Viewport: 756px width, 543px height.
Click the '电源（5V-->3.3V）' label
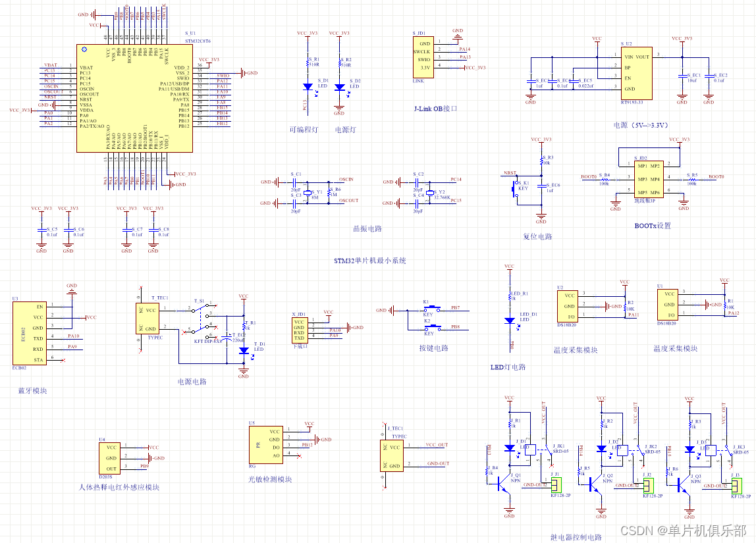coord(641,125)
